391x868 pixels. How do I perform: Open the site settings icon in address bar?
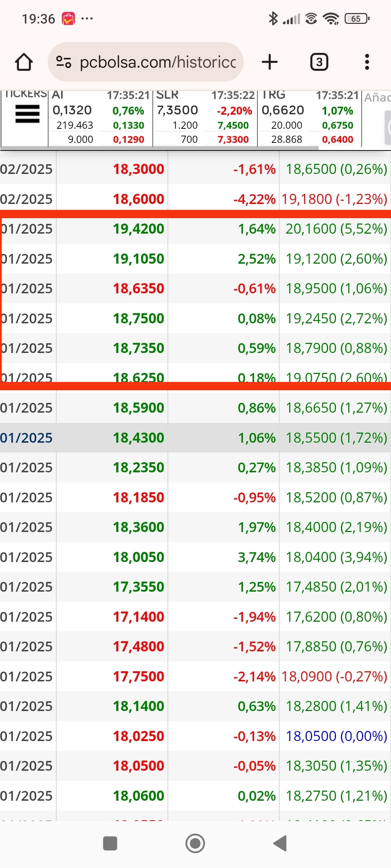(x=64, y=62)
